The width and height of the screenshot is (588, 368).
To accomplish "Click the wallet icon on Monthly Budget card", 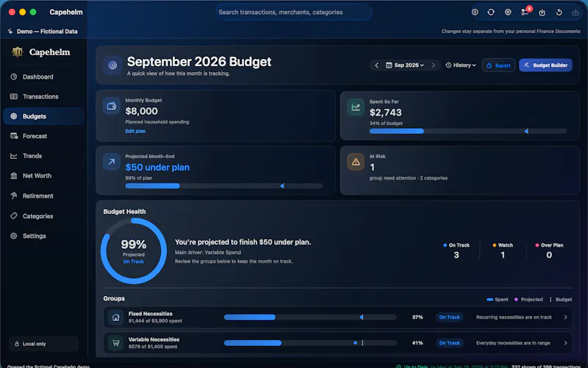I will 112,106.
